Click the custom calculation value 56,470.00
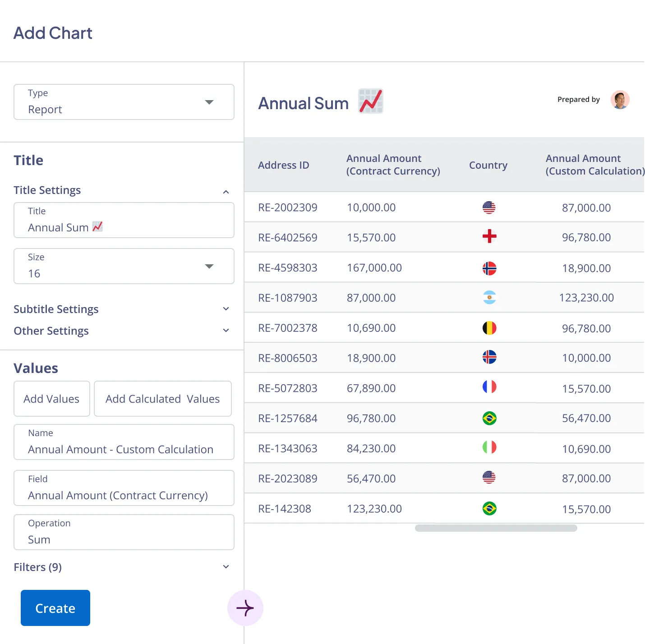Screen dimensions: 645x644 [x=586, y=418]
